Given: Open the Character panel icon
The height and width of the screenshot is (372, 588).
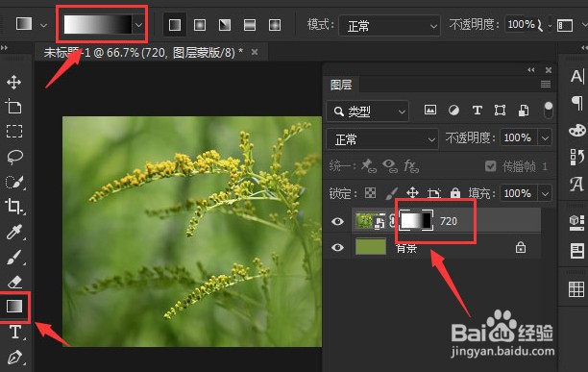Looking at the screenshot, I should pos(576,77).
